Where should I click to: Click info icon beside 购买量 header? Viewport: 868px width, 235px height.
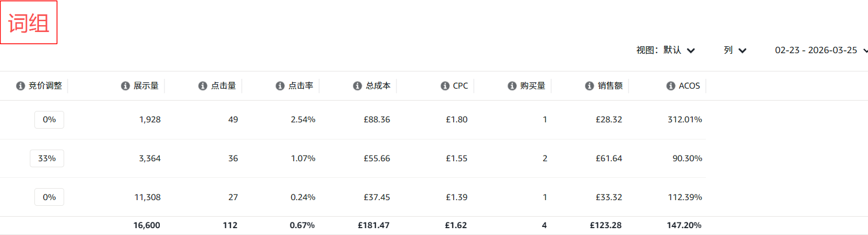(x=512, y=86)
